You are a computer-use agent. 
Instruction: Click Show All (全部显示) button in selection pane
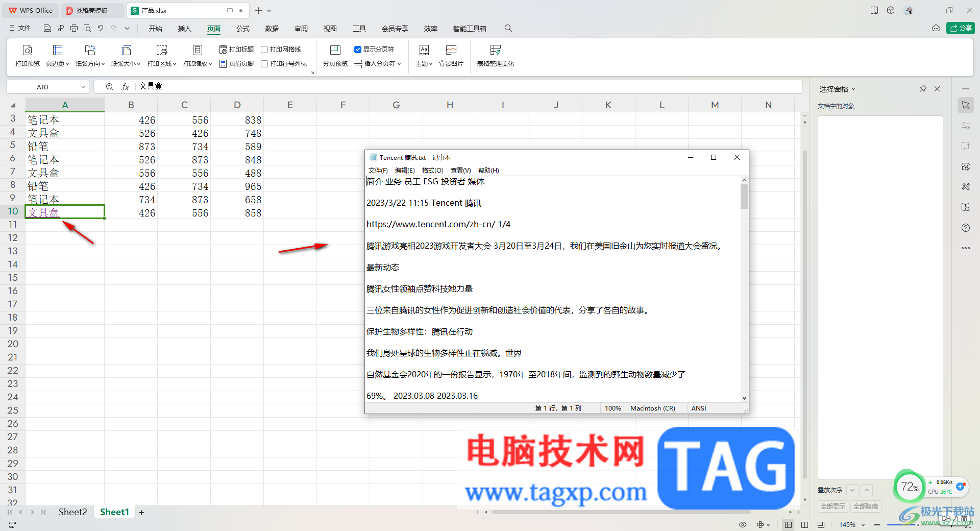[x=832, y=506]
